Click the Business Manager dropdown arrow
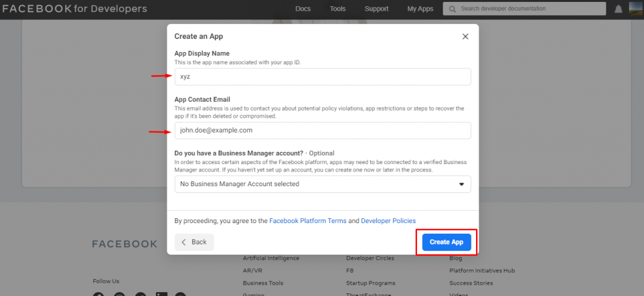The height and width of the screenshot is (296, 644). tap(461, 184)
